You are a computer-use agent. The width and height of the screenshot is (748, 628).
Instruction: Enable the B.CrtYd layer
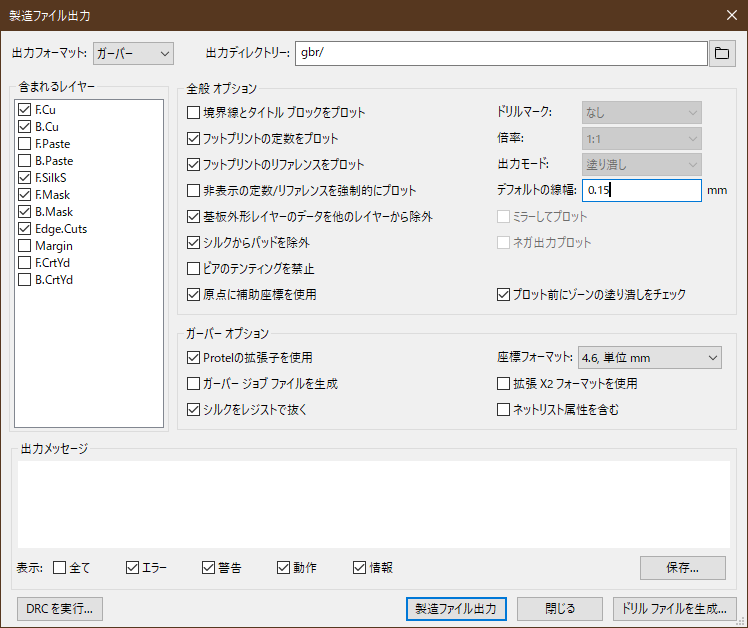click(24, 280)
